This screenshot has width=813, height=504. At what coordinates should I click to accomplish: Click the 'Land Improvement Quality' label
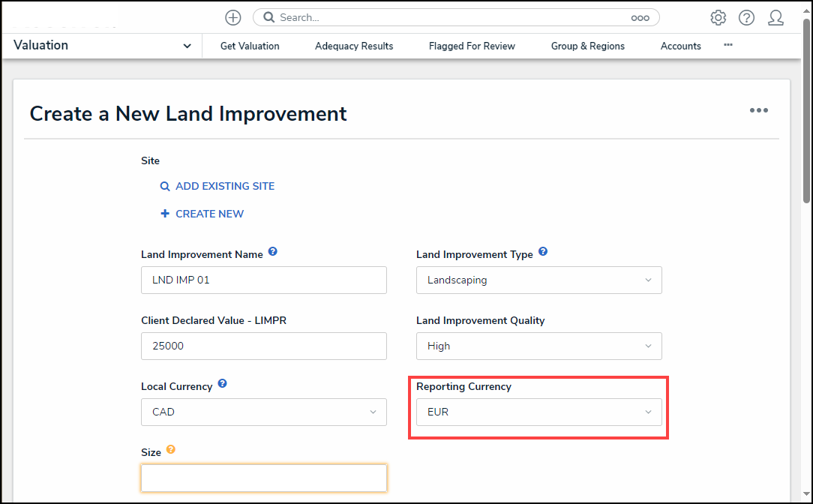481,320
